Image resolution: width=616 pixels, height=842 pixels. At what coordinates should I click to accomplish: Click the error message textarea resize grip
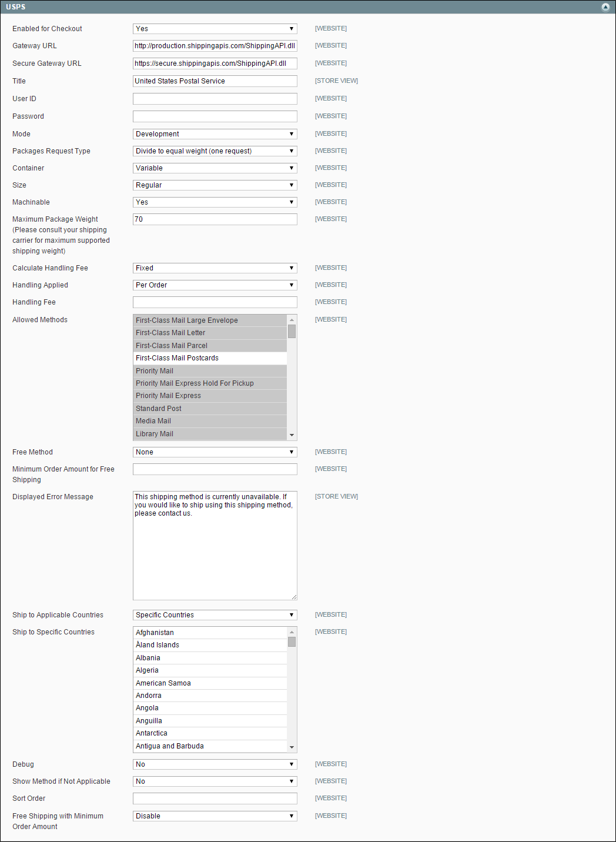294,597
